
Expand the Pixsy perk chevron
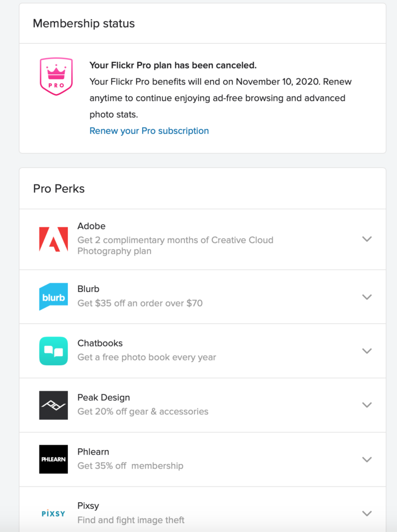tap(367, 513)
